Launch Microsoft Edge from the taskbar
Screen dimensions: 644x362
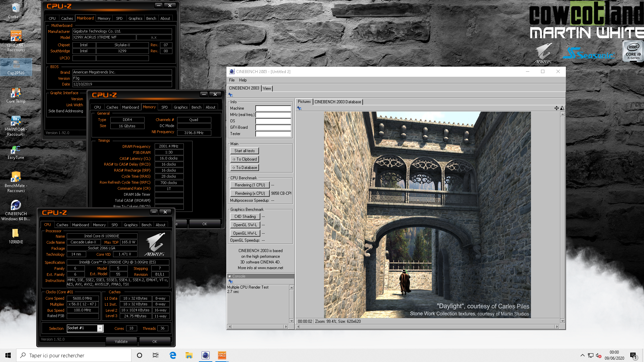tap(173, 355)
